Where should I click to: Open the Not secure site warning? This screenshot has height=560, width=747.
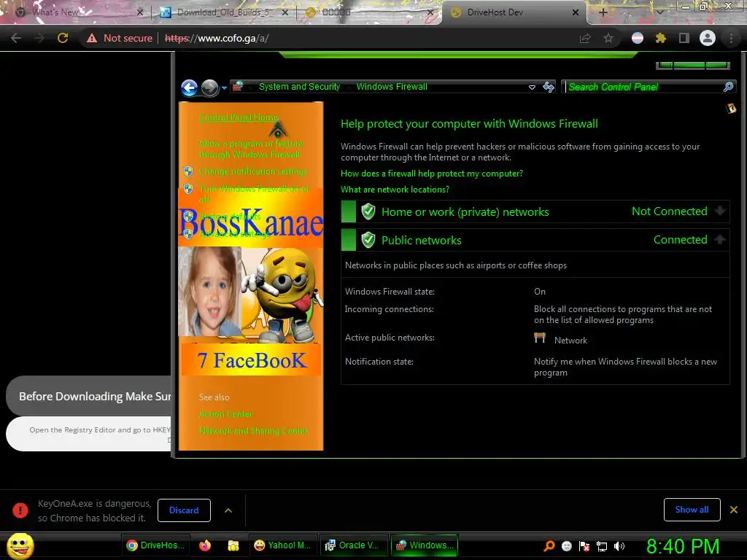coord(119,38)
